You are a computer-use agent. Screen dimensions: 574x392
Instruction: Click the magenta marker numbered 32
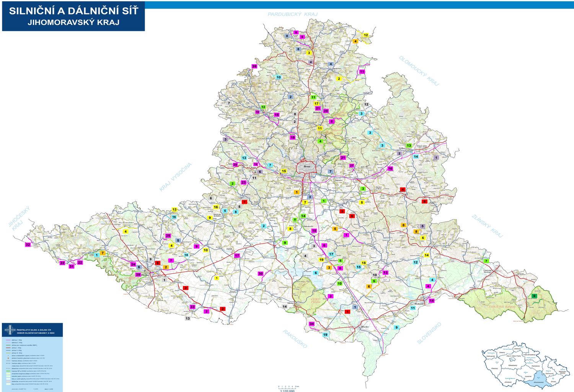pos(28,244)
